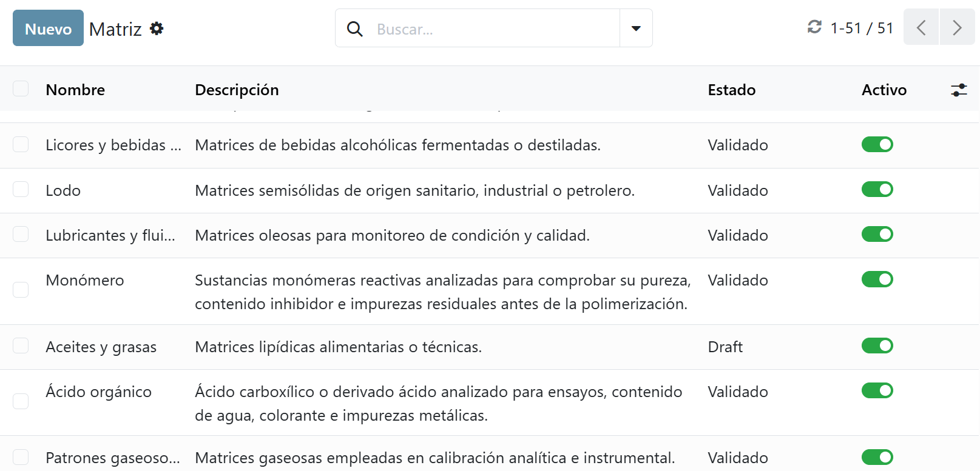This screenshot has width=980, height=471.
Task: Toggle Activo switch for Licores y bebidas
Action: 877,144
